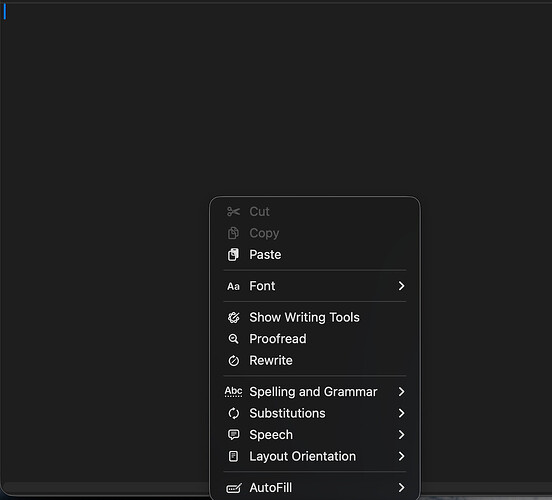This screenshot has height=500, width=552.
Task: Click the dimmed Cut menu entry
Action: [315, 212]
